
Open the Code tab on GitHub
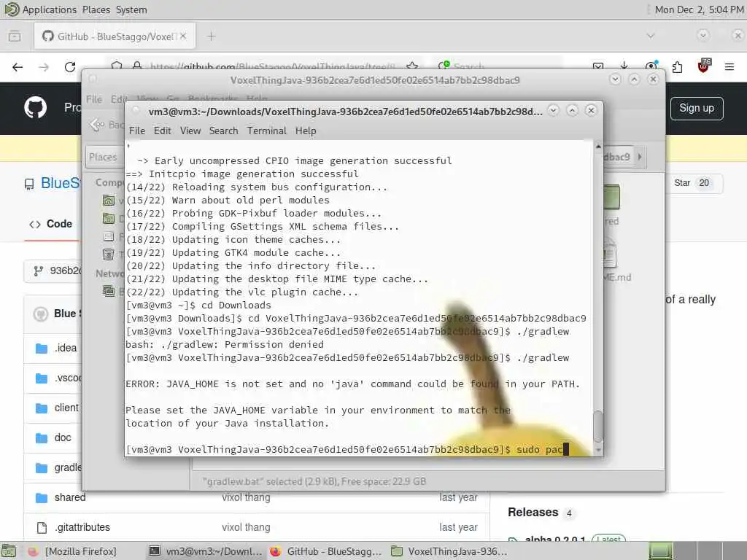tap(51, 225)
